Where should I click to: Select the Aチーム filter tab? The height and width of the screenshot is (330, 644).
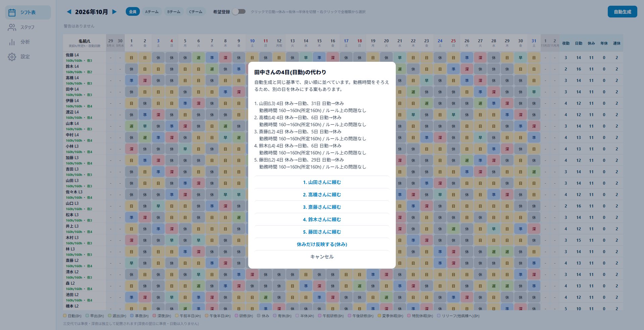[x=152, y=12]
